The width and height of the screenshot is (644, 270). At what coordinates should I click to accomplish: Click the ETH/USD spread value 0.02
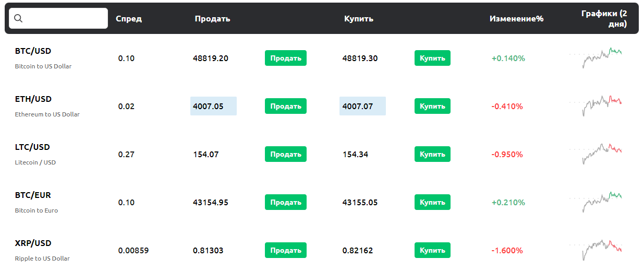coord(126,106)
